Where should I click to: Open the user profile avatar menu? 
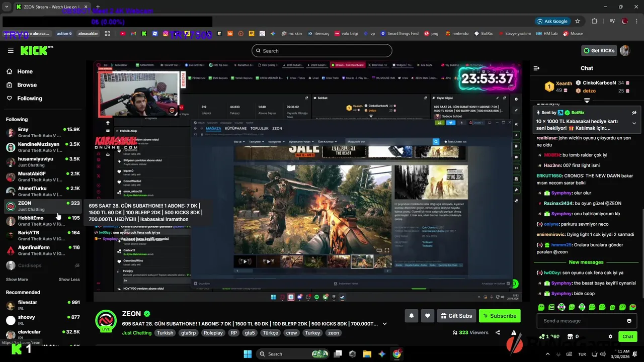click(625, 50)
